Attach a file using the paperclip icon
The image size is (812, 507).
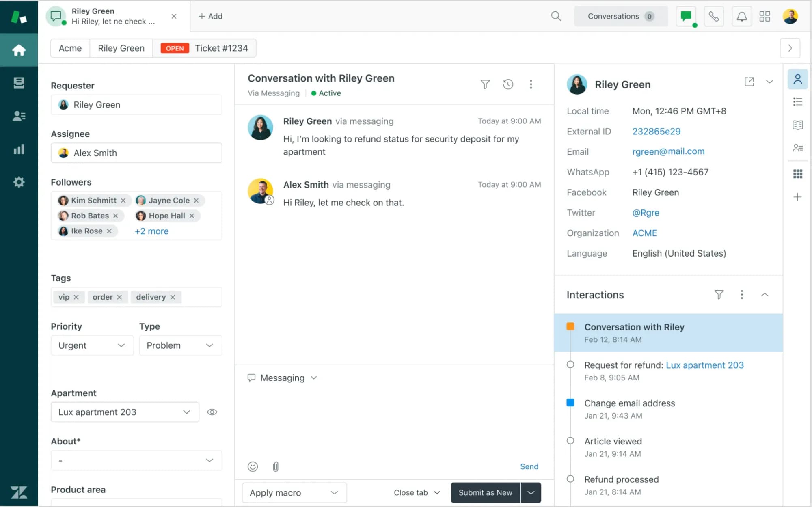coord(276,466)
